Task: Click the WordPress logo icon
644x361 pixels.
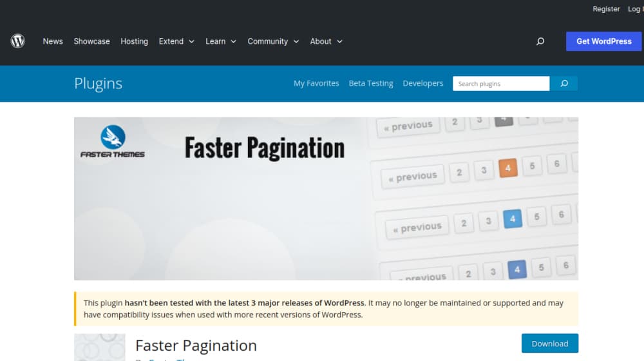Action: [17, 41]
